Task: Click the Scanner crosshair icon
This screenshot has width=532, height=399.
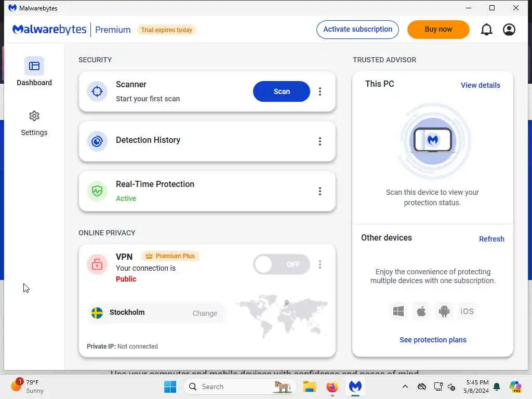Action: 97,91
